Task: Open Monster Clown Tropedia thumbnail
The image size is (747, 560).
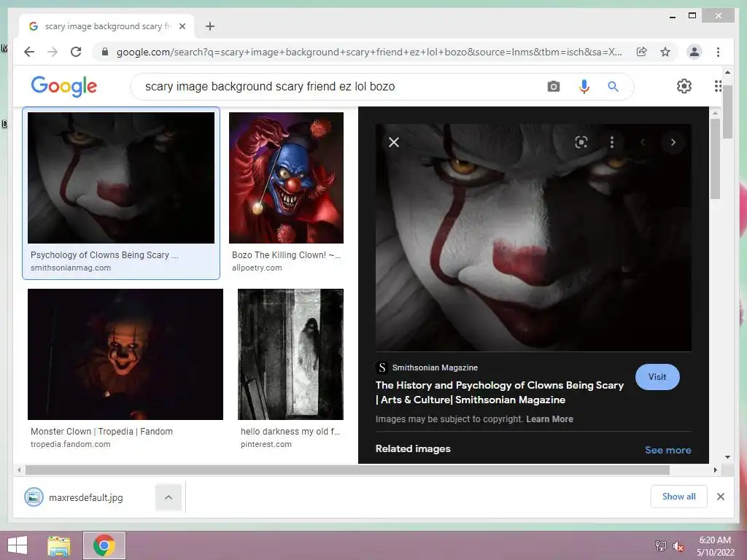Action: (x=125, y=354)
